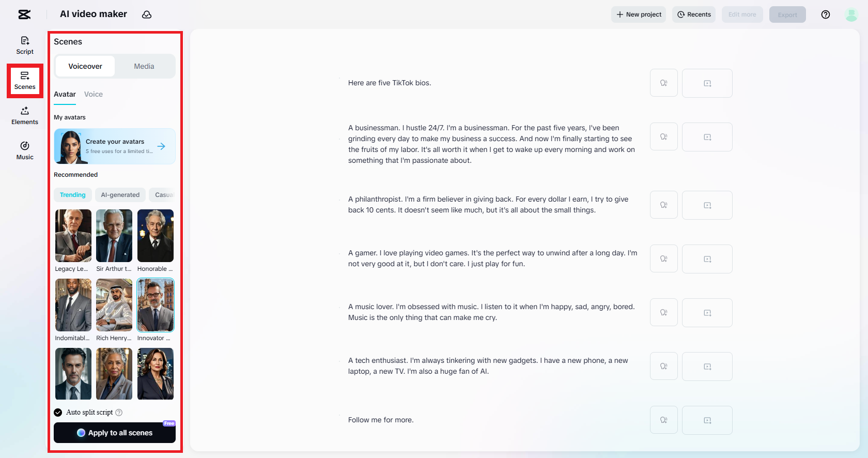Open the Script panel in sidebar
Screen dimensions: 868x458
25,45
